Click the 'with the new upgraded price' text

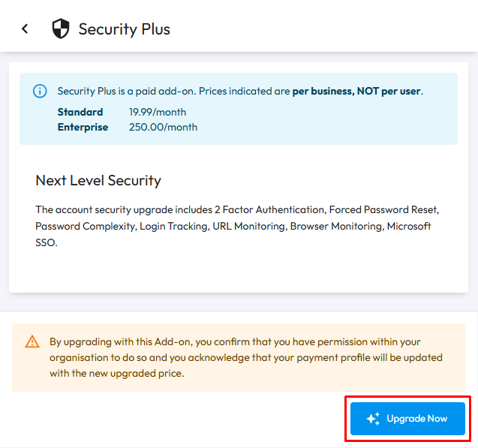click(x=117, y=374)
